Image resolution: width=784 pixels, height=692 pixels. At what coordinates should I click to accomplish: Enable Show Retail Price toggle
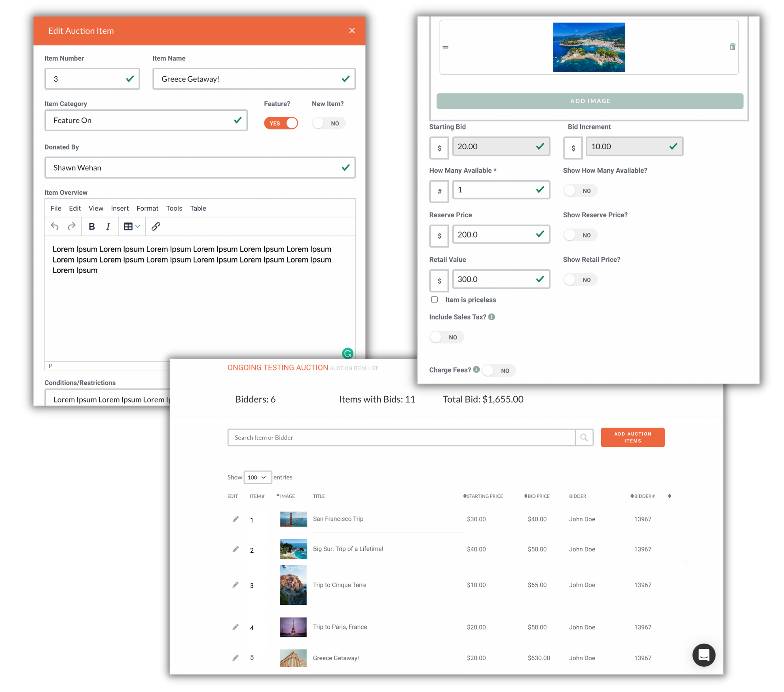[x=580, y=279]
